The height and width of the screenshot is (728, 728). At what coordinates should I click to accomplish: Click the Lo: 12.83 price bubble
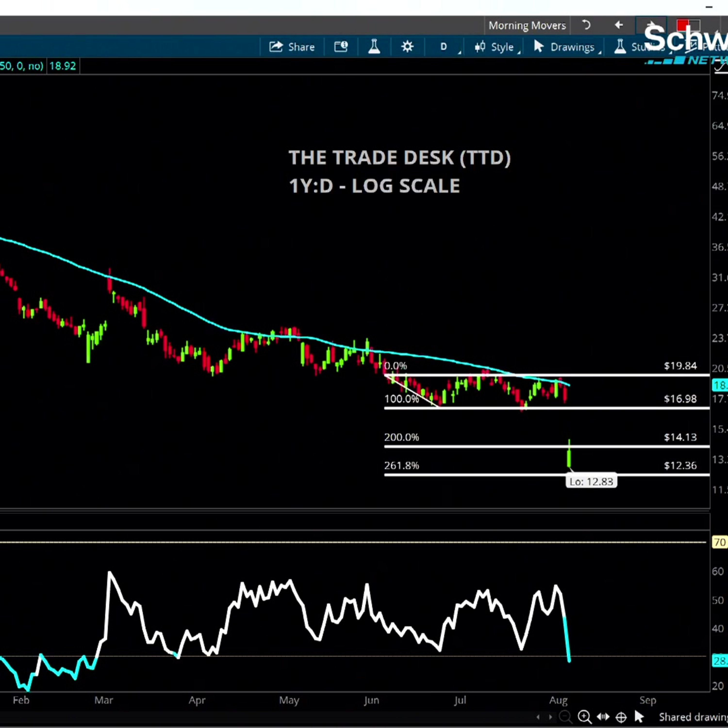[591, 481]
